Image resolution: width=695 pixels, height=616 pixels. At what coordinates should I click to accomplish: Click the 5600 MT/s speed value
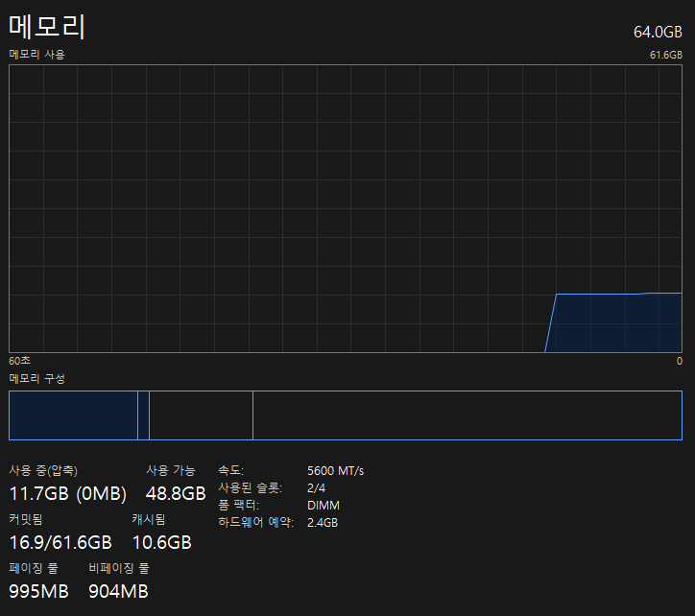(335, 471)
